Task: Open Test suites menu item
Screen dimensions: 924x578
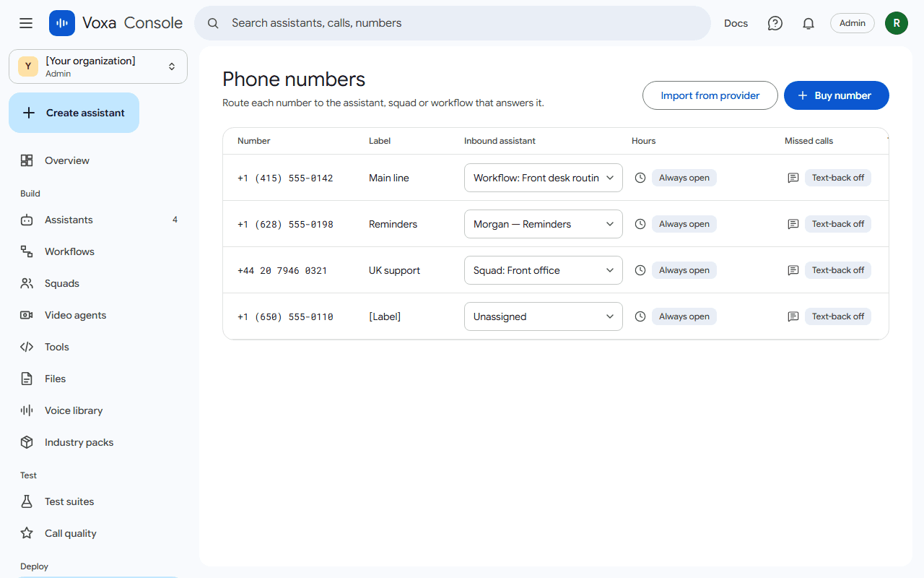Action: 98,501
